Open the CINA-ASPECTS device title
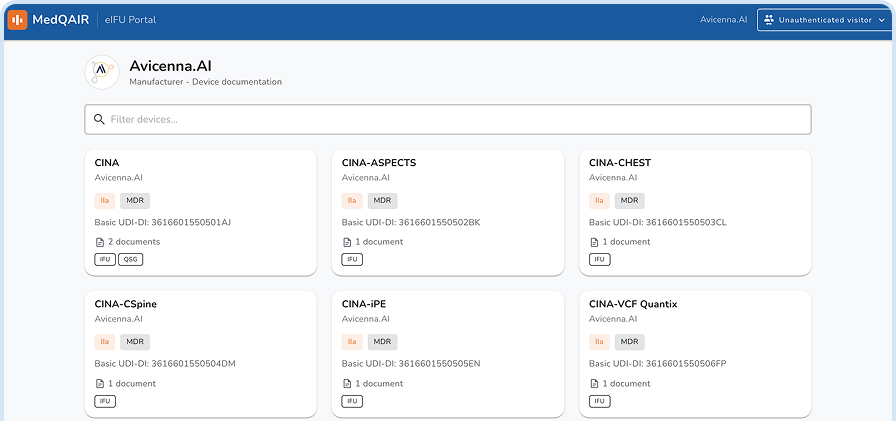The width and height of the screenshot is (896, 421). click(379, 163)
